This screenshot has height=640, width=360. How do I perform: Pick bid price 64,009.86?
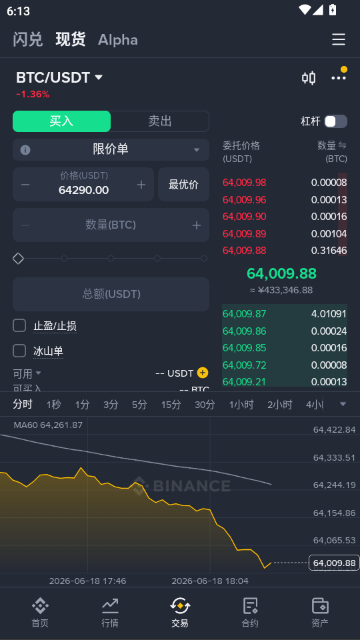point(244,331)
